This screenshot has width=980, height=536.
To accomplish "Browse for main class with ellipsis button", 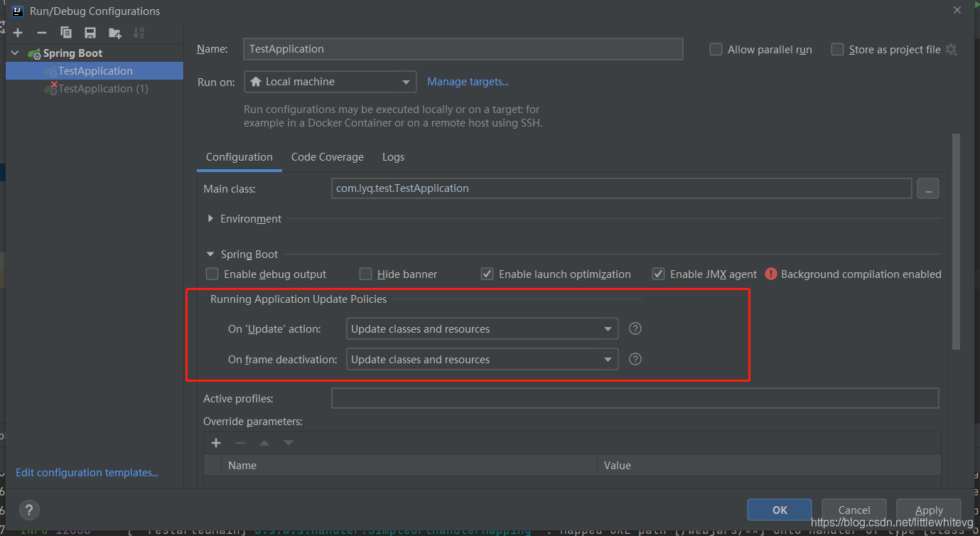I will pyautogui.click(x=928, y=188).
